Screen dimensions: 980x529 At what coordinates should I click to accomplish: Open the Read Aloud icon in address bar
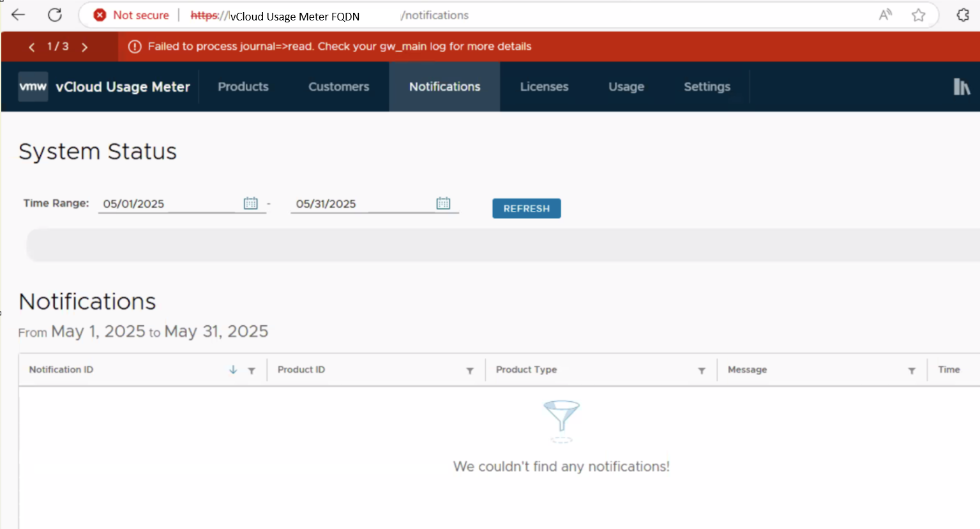[885, 15]
